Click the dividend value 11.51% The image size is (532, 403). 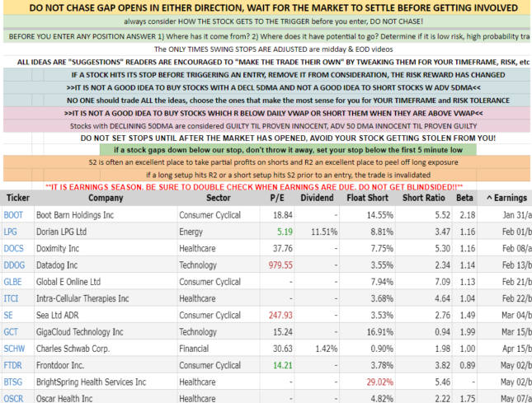324,232
